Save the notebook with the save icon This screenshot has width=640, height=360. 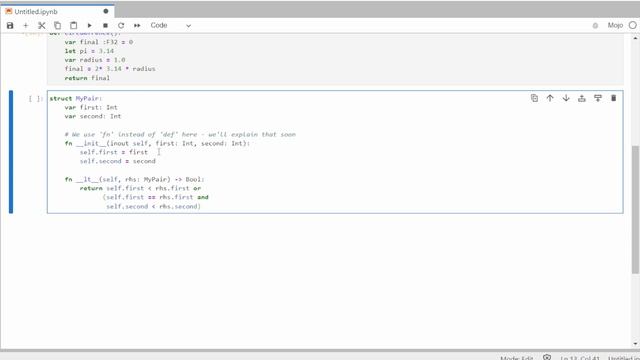[x=10, y=25]
